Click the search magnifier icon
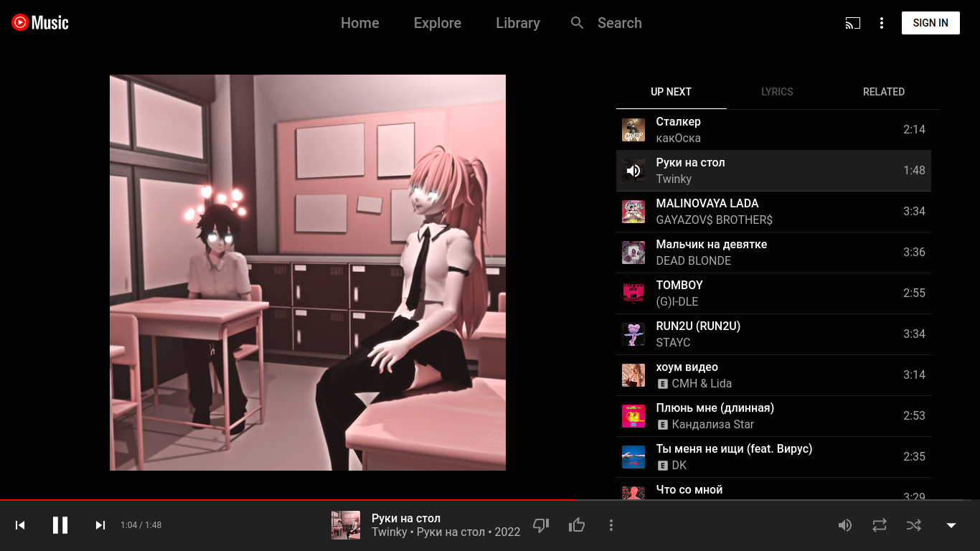 tap(578, 23)
